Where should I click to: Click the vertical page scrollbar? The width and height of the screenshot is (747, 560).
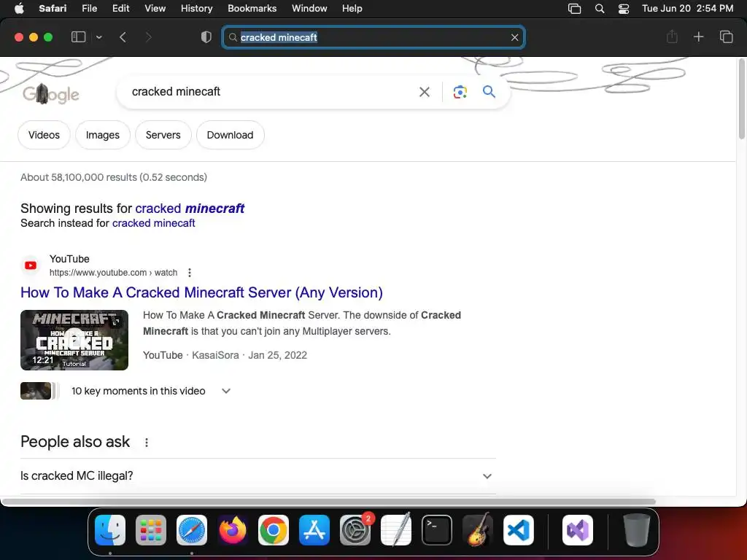[741, 99]
